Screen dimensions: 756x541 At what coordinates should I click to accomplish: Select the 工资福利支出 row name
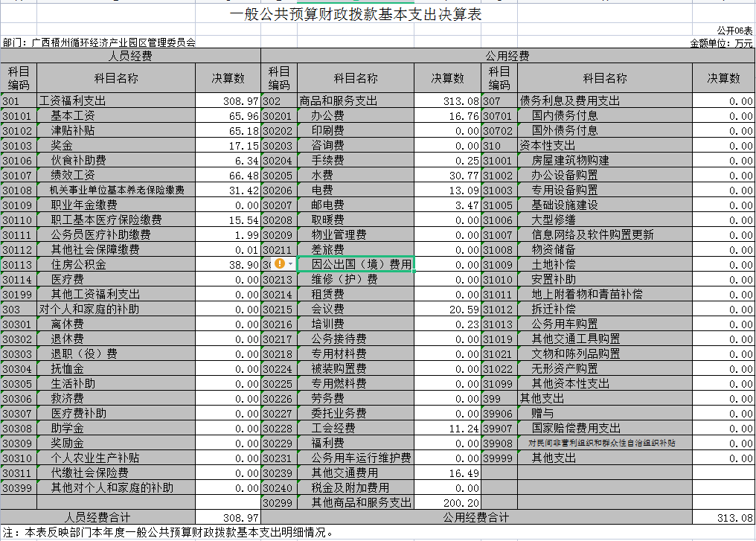pyautogui.click(x=116, y=100)
